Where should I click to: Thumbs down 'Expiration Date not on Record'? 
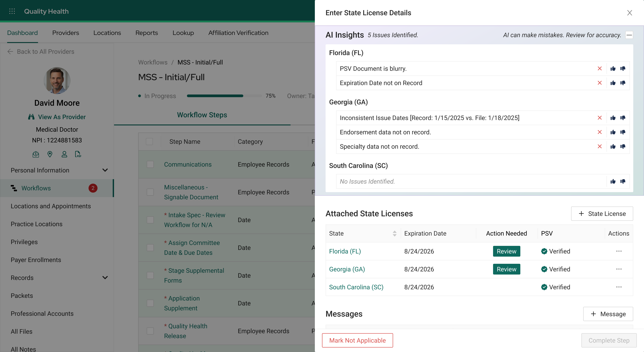point(623,83)
